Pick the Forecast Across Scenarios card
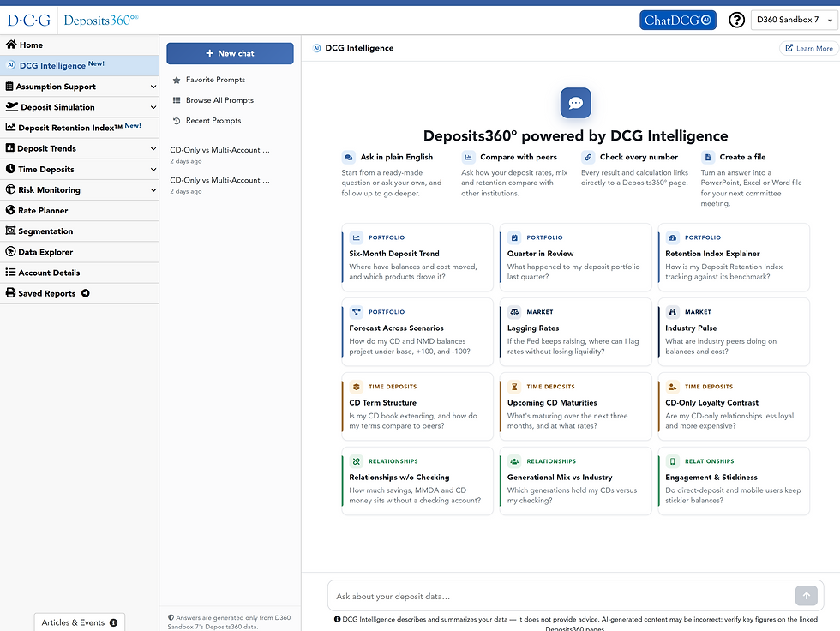Image resolution: width=840 pixels, height=631 pixels. (x=417, y=332)
